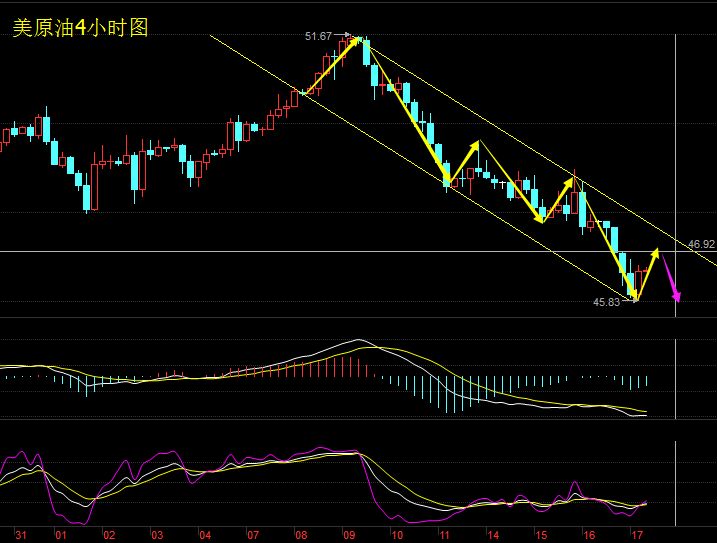Select date marker 02 on time axis

click(x=109, y=535)
